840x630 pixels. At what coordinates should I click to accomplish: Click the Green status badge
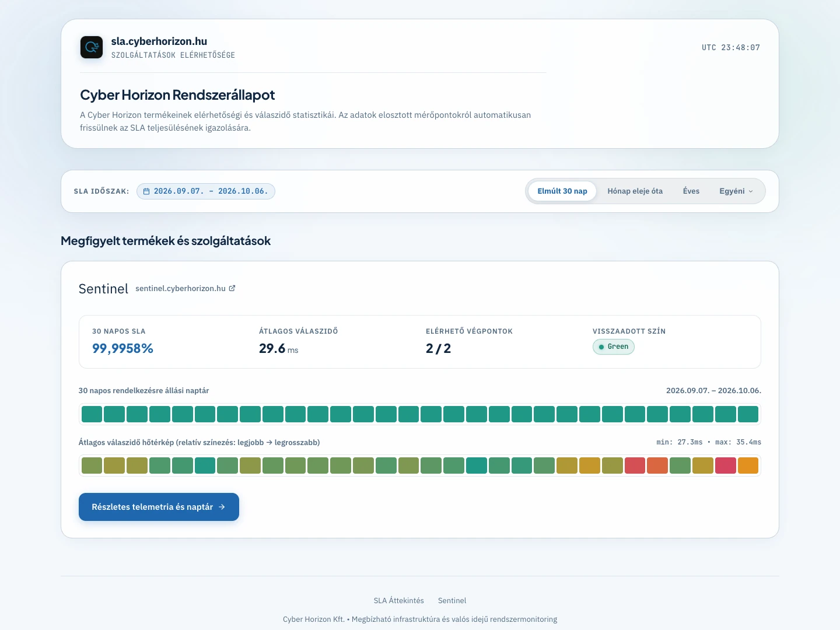pos(614,346)
